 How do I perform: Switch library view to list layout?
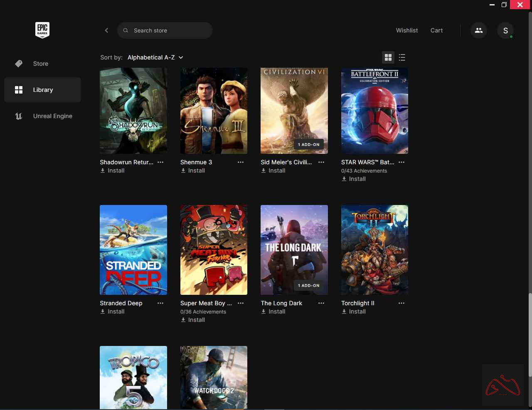coord(402,57)
